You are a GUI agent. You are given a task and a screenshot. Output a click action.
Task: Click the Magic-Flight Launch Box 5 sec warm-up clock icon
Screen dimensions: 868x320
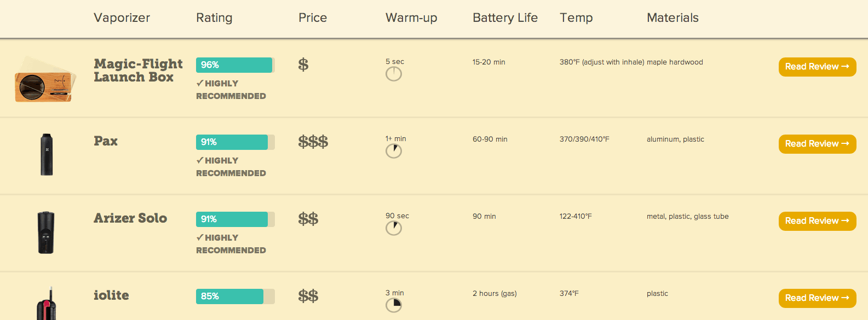point(393,74)
